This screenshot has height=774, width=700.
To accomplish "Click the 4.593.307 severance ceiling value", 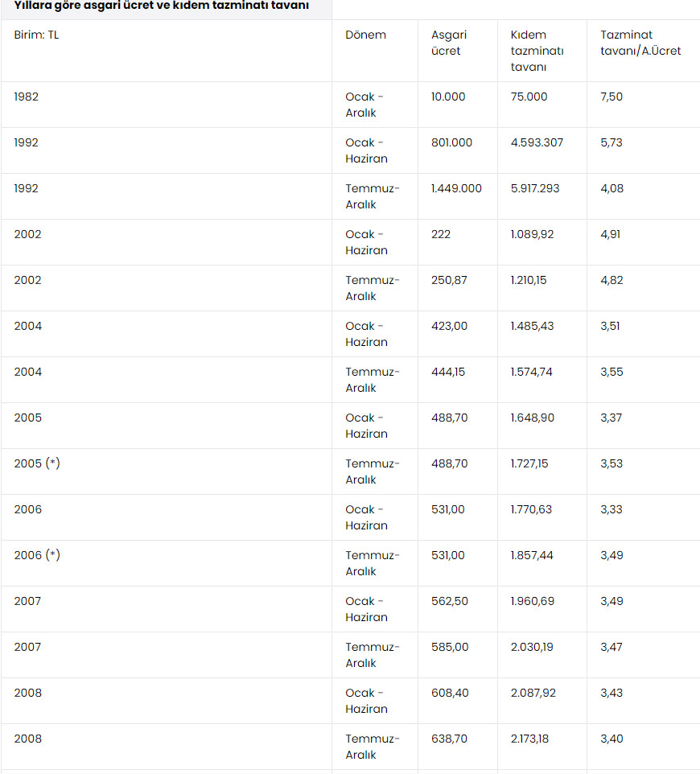I will (537, 142).
